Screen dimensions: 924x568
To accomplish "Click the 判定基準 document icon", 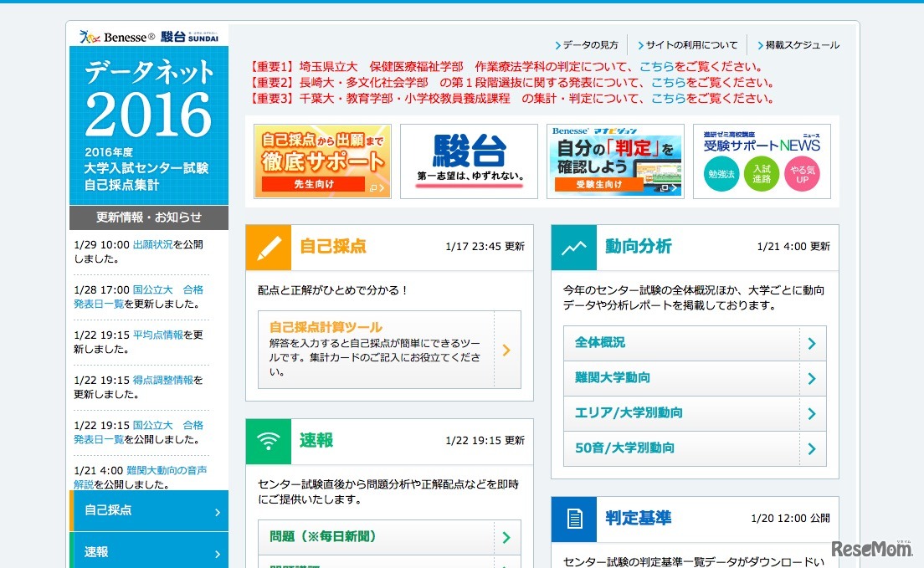I will tap(573, 519).
